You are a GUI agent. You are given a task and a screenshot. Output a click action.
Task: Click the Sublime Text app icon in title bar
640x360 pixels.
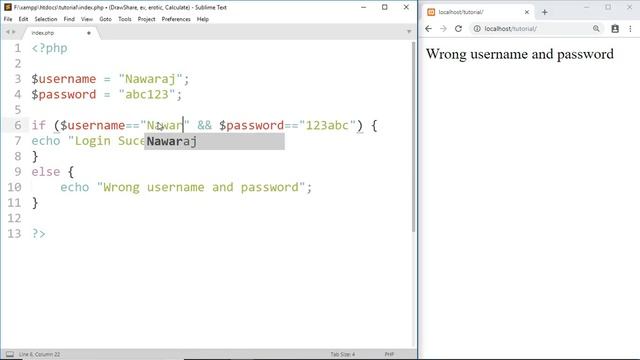8,7
